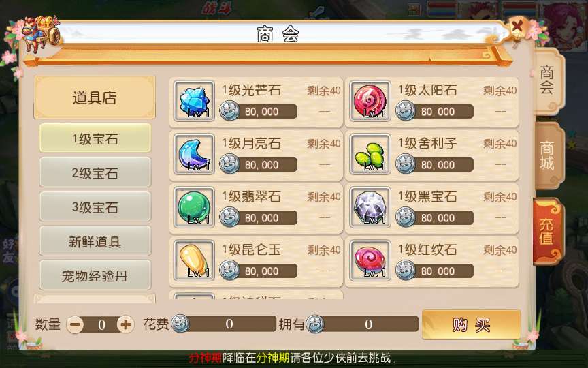Screen dimensions: 588x368
Task: Open the 道具店 shop category
Action: 95,97
